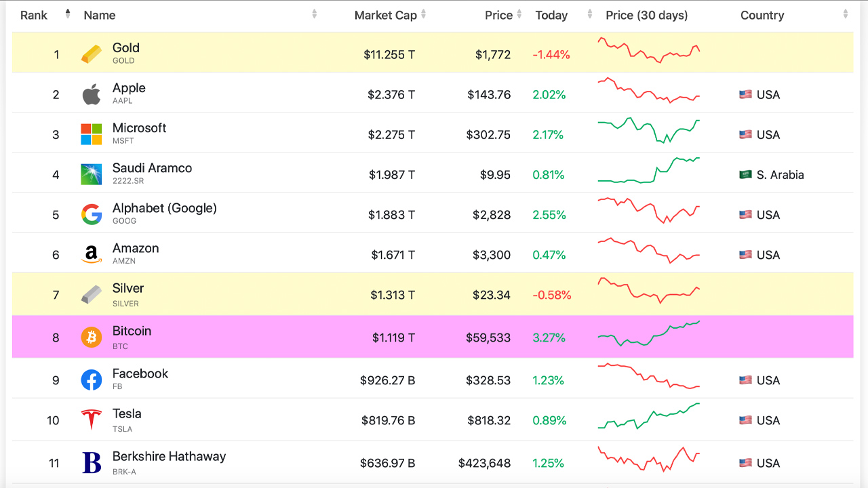Viewport: 868px width, 488px height.
Task: Sort by Price using sort arrows
Action: 519,14
